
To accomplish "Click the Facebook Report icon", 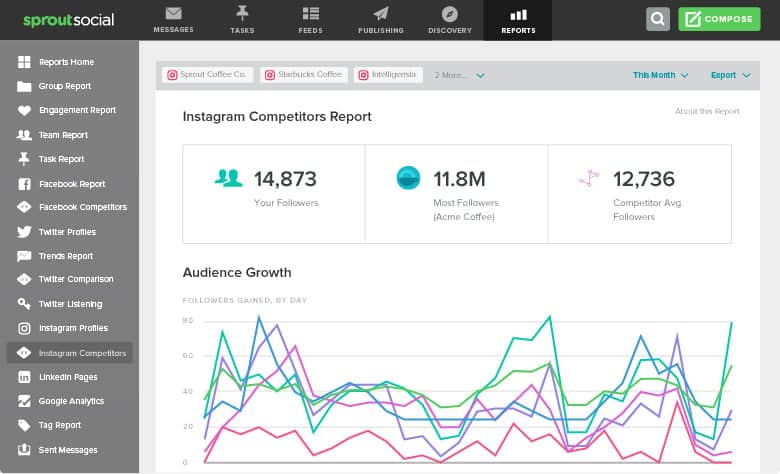I will pyautogui.click(x=24, y=184).
